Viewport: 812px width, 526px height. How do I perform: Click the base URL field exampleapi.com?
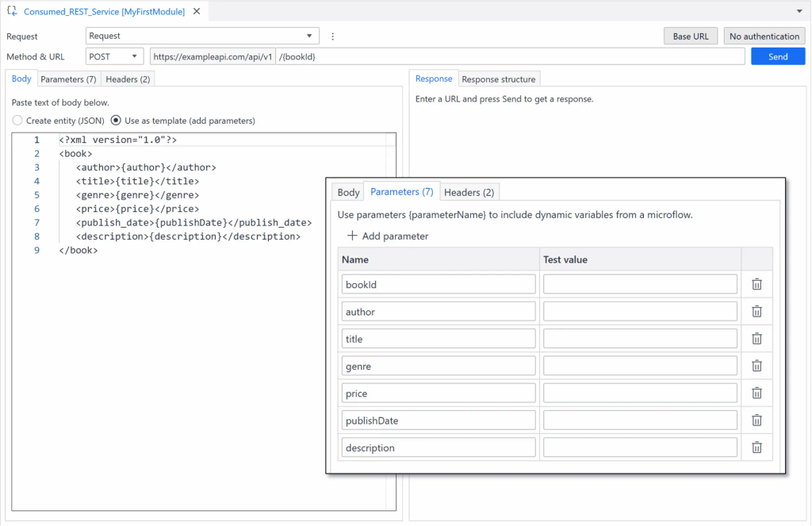coord(213,56)
